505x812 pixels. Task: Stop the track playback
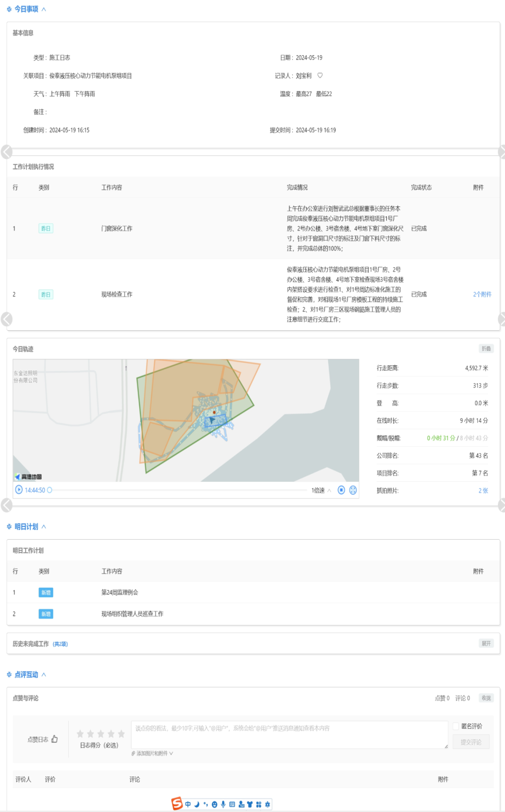[x=341, y=490]
